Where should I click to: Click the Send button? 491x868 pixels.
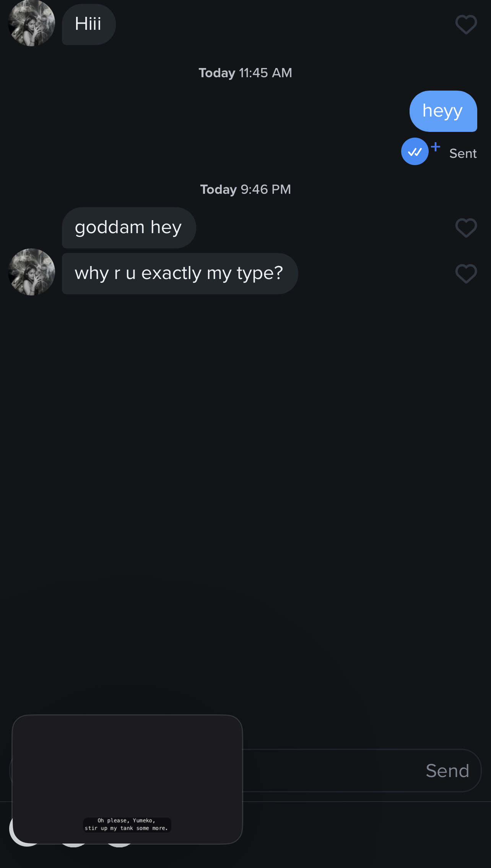[447, 771]
